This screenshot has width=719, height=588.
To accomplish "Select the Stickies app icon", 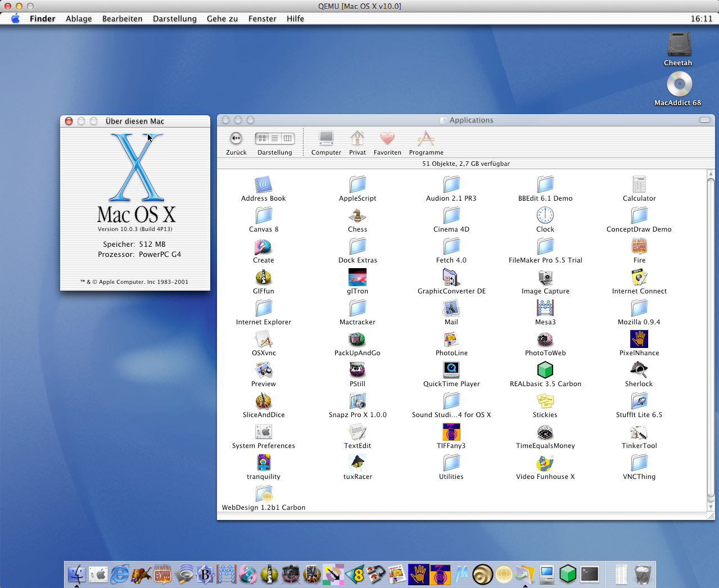I will click(x=545, y=401).
